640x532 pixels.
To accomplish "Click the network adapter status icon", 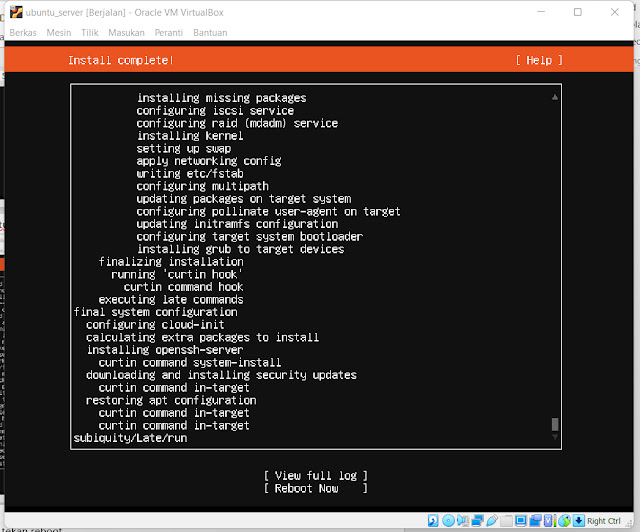I will (x=477, y=521).
